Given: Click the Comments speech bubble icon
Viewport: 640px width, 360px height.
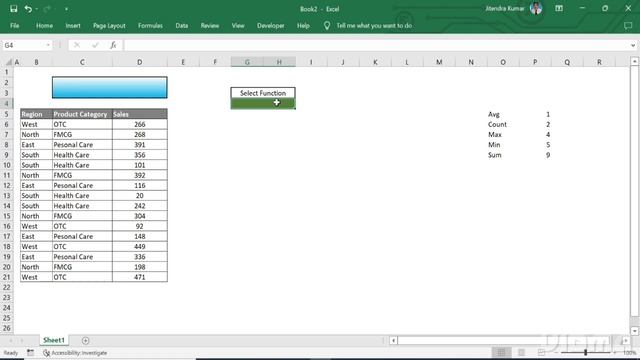Looking at the screenshot, I should 628,26.
